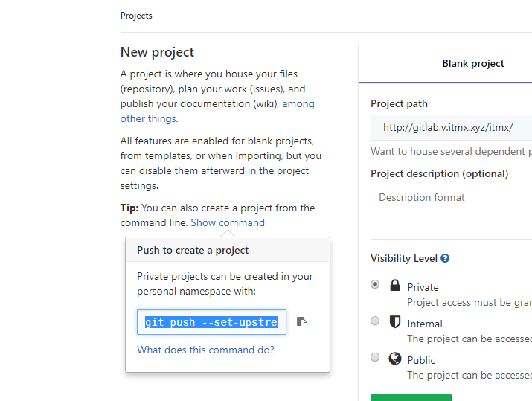Click the 'Public' visibility label text

(x=421, y=360)
